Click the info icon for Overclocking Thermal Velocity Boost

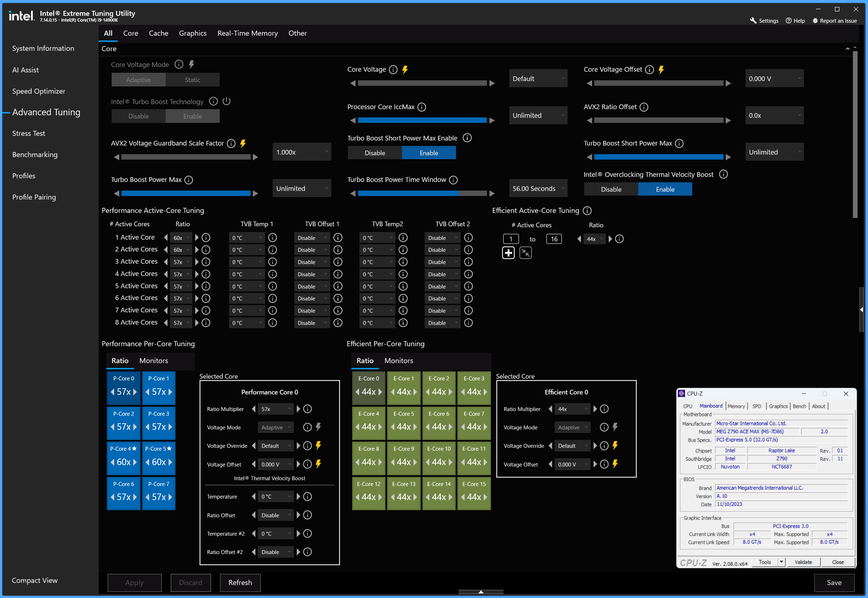pos(724,174)
